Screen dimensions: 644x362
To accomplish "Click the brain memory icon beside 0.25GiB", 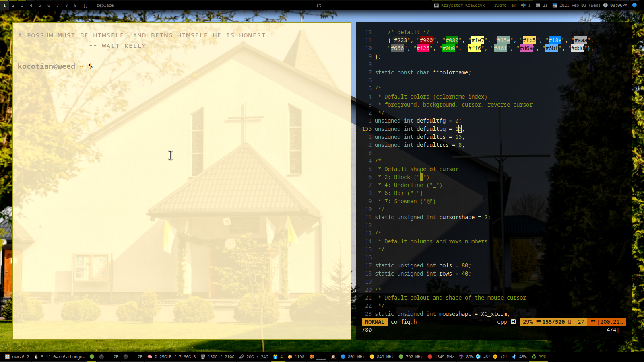I will (x=150, y=357).
